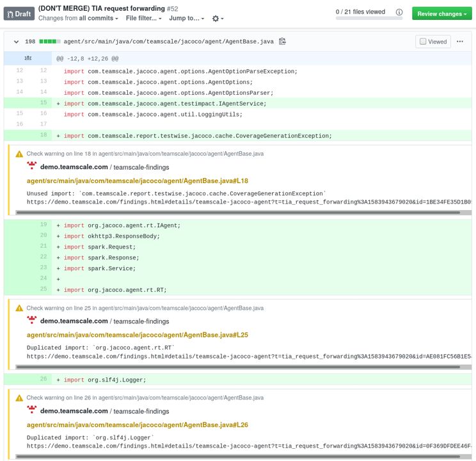Click the Unused import finding URL
Screen dimensions: 476x461
pos(249,202)
